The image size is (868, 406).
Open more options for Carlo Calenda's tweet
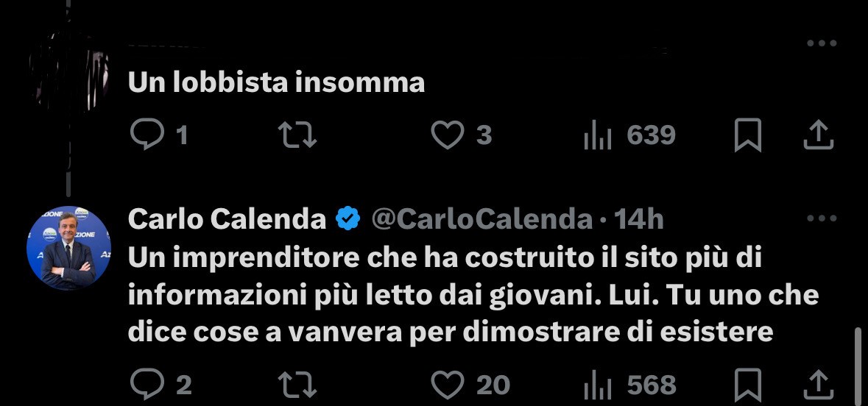click(x=822, y=218)
